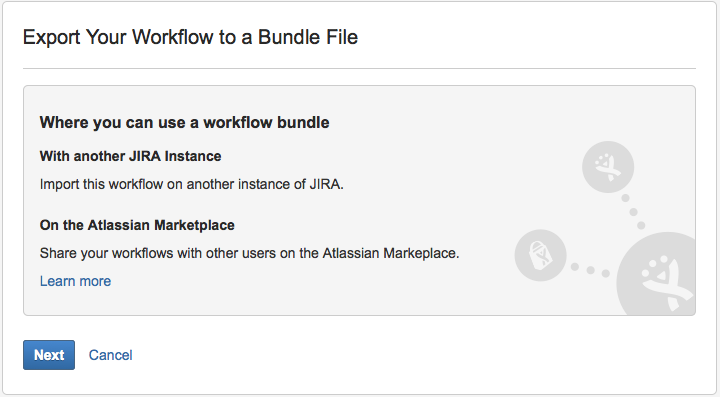Click the divider line under the title
The width and height of the screenshot is (720, 397).
click(x=360, y=68)
